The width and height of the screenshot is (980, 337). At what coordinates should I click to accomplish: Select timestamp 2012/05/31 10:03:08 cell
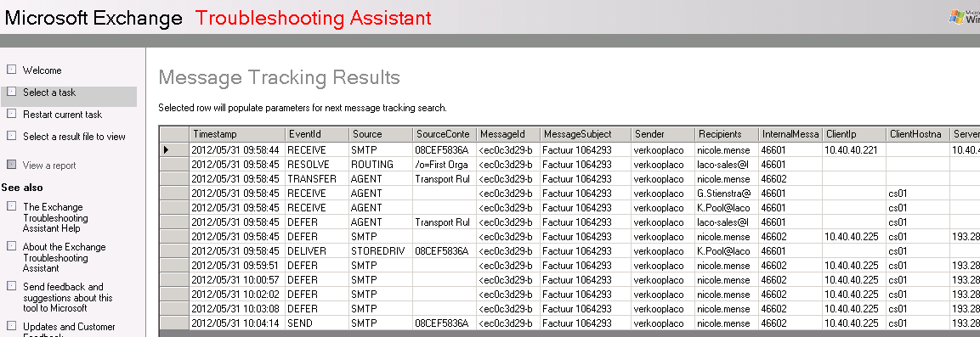click(237, 308)
